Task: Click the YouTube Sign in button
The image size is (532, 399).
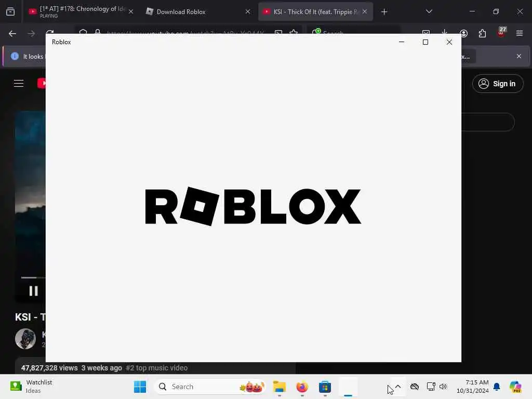Action: tap(497, 84)
